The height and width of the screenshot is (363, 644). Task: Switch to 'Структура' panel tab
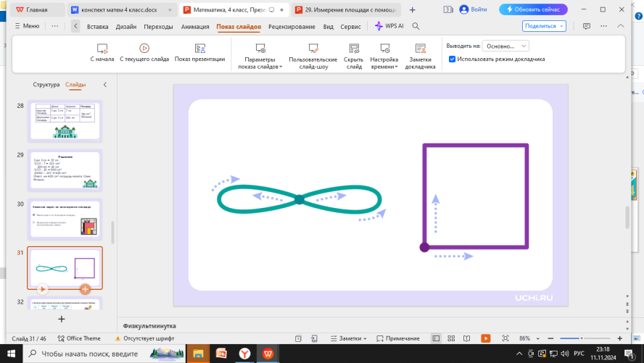(x=46, y=85)
